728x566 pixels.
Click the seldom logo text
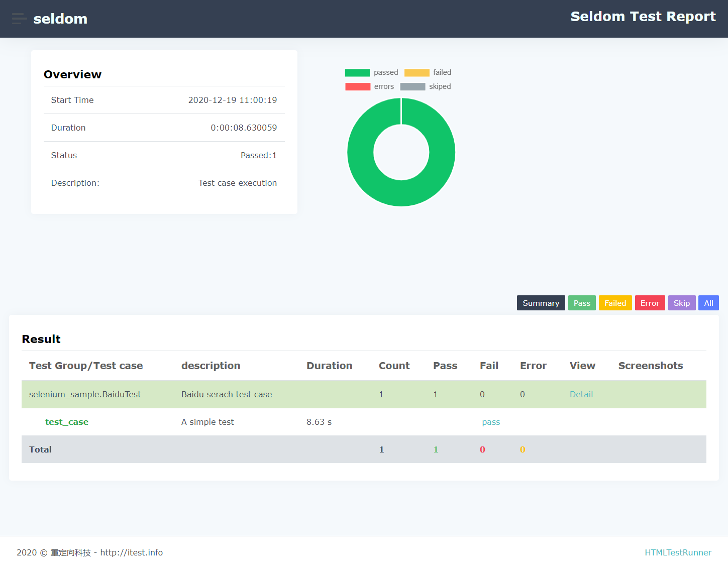(x=60, y=19)
